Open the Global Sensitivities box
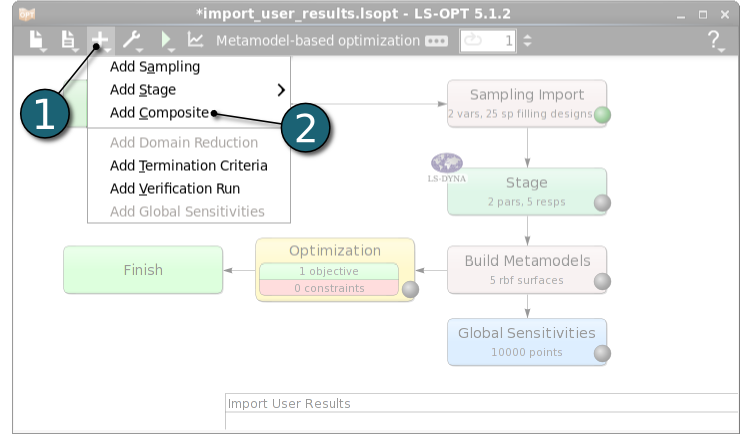 pos(527,342)
